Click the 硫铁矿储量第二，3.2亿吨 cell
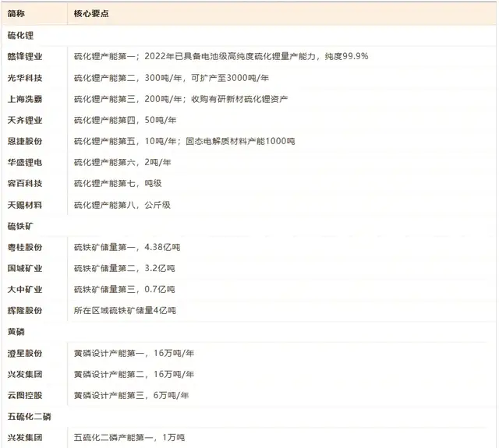The image size is (499, 448). point(125,268)
